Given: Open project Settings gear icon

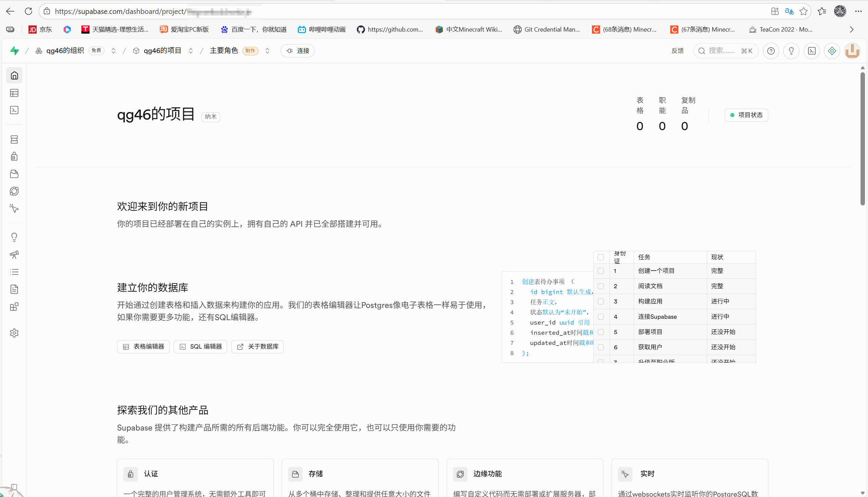Looking at the screenshot, I should point(14,333).
